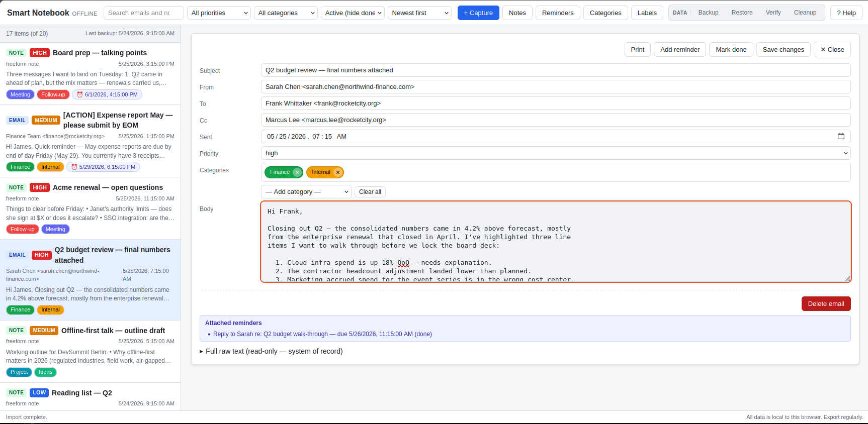Open the Add category dropdown
This screenshot has width=868, height=424.
click(306, 192)
